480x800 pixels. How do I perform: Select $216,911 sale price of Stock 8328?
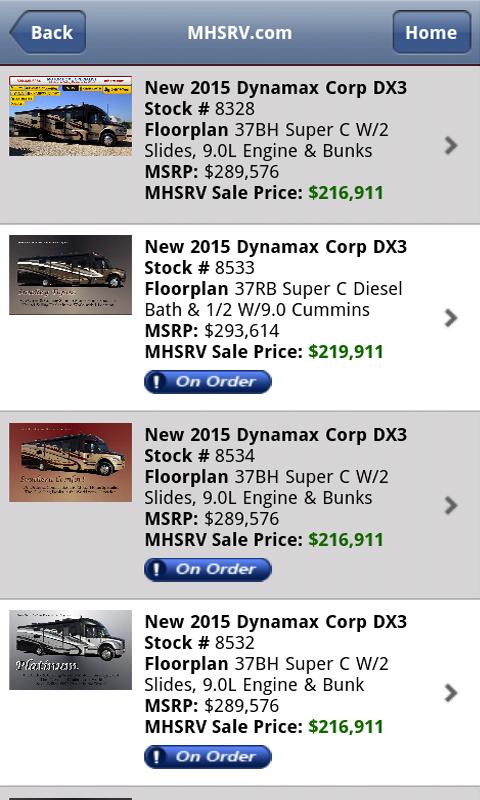[346, 193]
